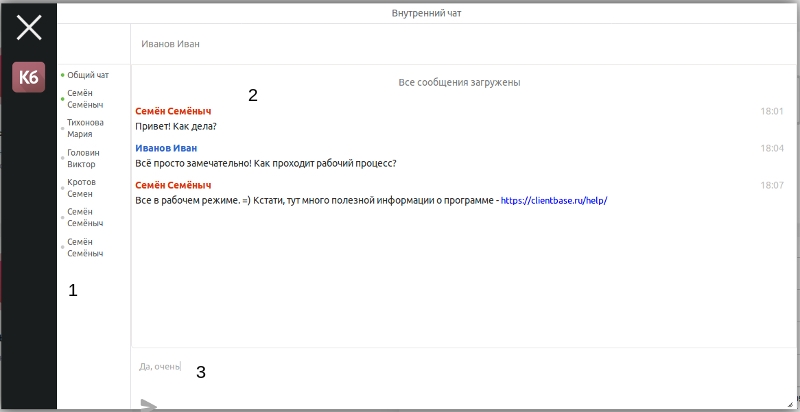This screenshot has width=800, height=412.
Task: Open the Общий чат conversation
Action: 88,75
